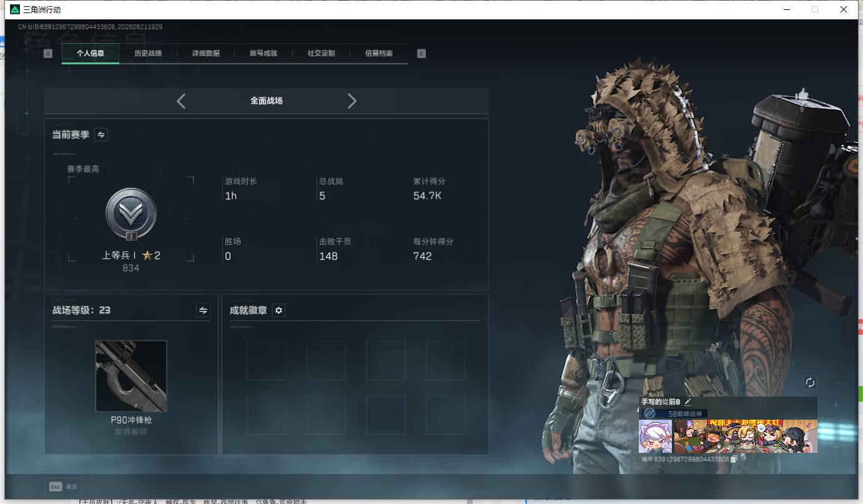Screen dimensions: 863x504
Task: Copy the player ID number icon
Action: coord(734,459)
